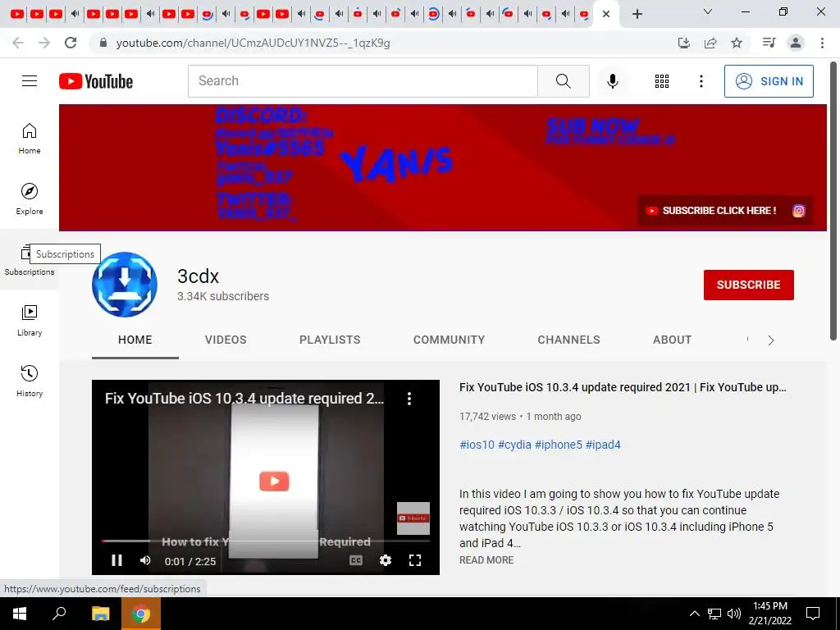Open the featured video title link

623,387
